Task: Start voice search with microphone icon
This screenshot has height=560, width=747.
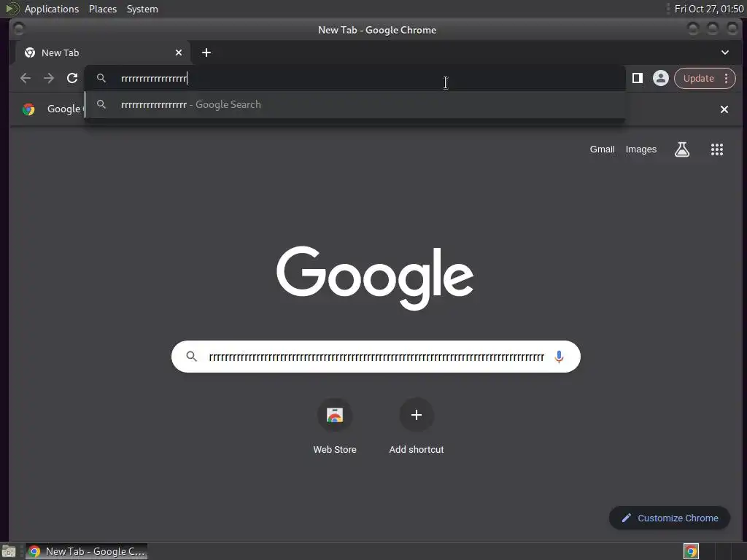Action: [559, 357]
